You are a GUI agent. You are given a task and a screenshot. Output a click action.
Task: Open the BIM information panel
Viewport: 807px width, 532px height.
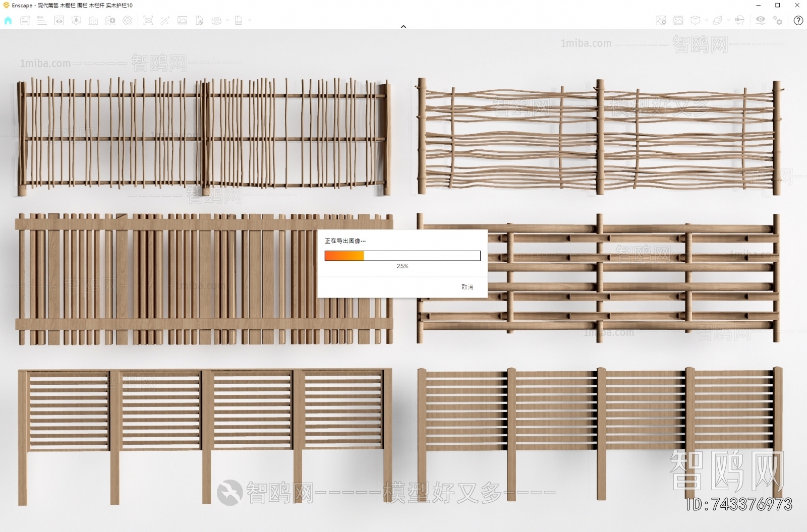(x=42, y=21)
